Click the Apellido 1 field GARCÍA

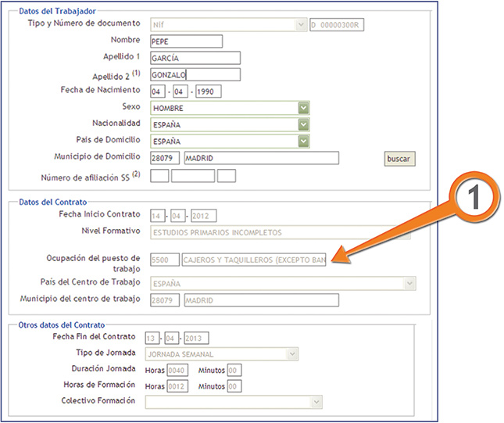tap(195, 58)
